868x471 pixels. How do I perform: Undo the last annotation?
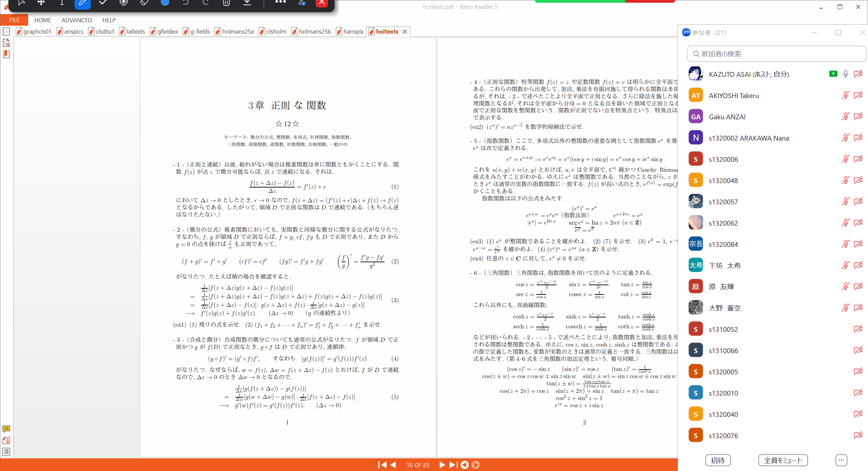pos(185,3)
